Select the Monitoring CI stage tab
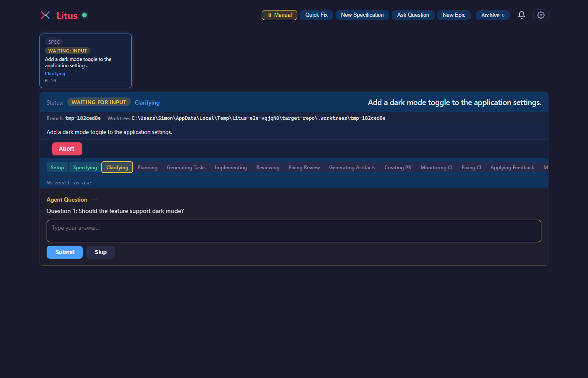Viewport: 588px width, 378px height. (x=436, y=167)
